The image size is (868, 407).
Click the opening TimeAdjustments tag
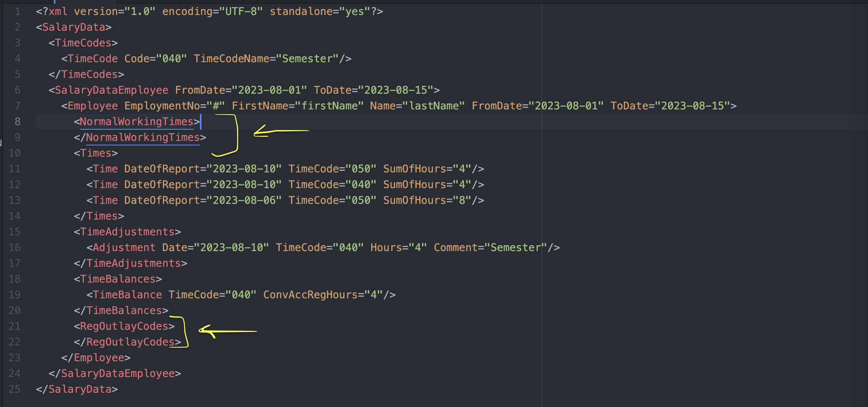click(127, 232)
